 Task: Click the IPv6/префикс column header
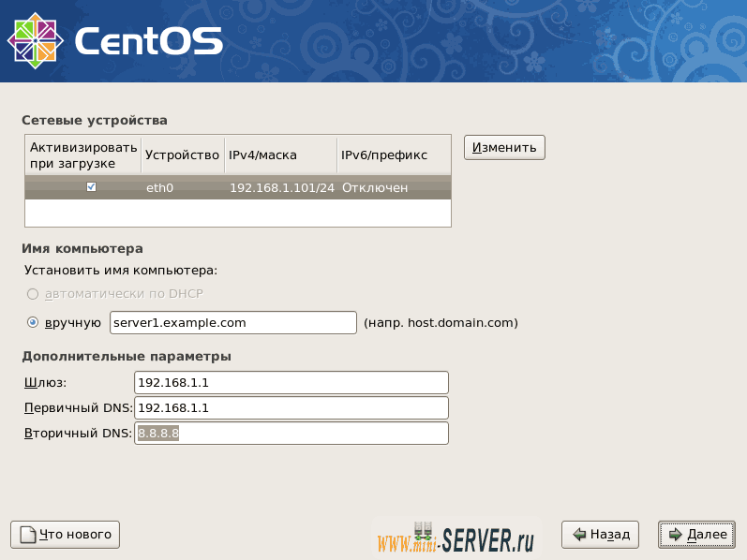[x=394, y=155]
